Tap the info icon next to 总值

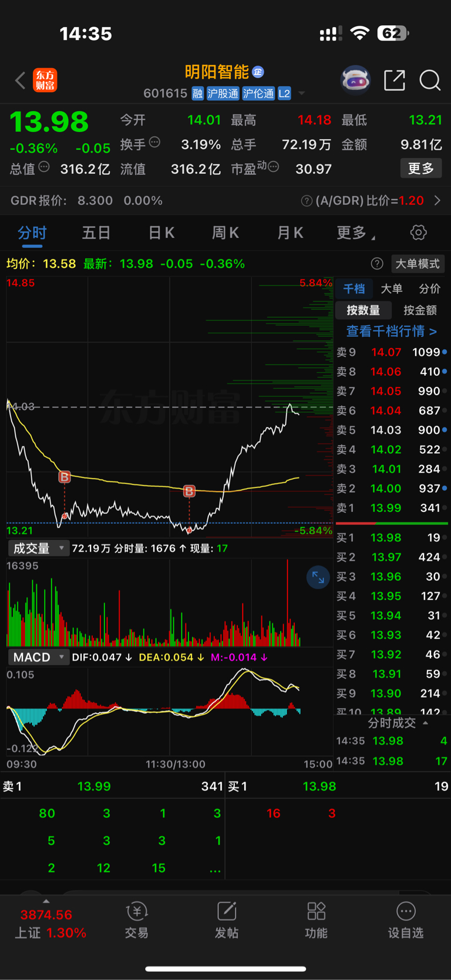(x=44, y=167)
